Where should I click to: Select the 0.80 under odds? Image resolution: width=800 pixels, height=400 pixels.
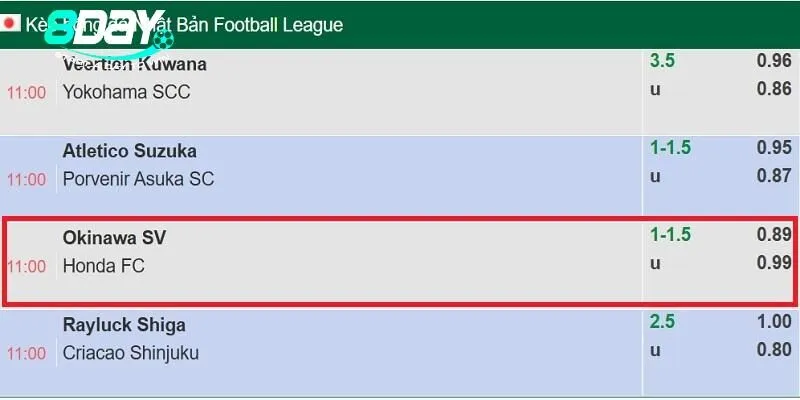774,350
